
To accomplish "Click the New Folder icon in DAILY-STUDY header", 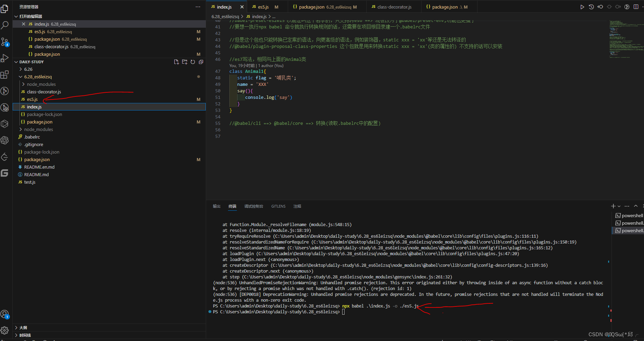I will pos(185,62).
